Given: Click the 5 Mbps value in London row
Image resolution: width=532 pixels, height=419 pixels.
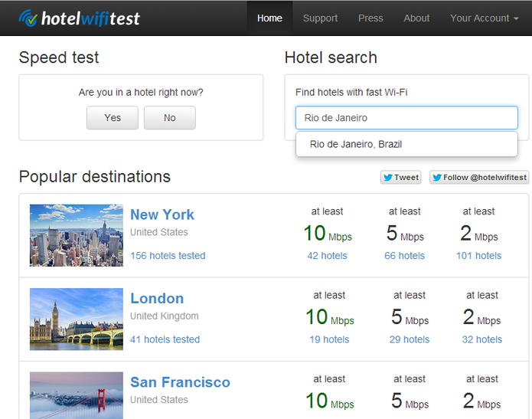Looking at the screenshot, I should point(410,317).
